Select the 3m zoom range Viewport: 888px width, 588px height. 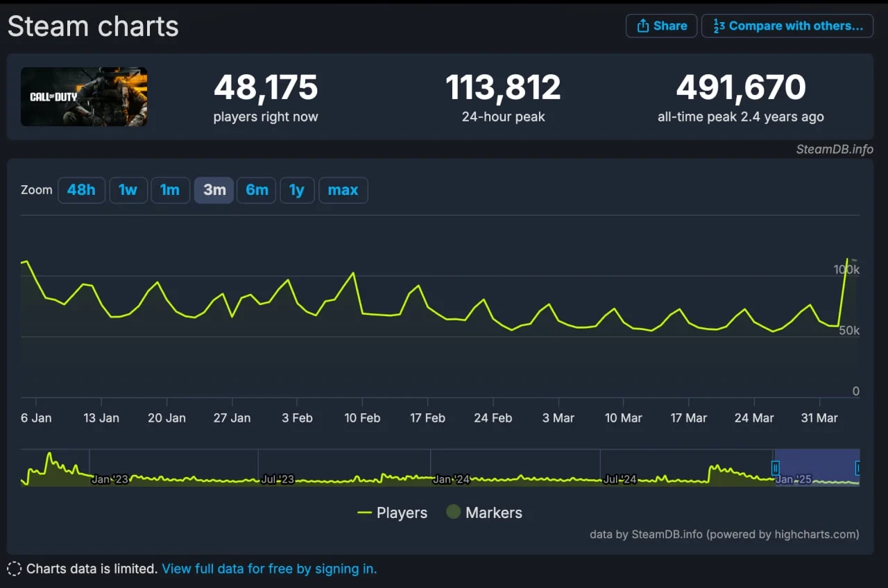pos(214,190)
